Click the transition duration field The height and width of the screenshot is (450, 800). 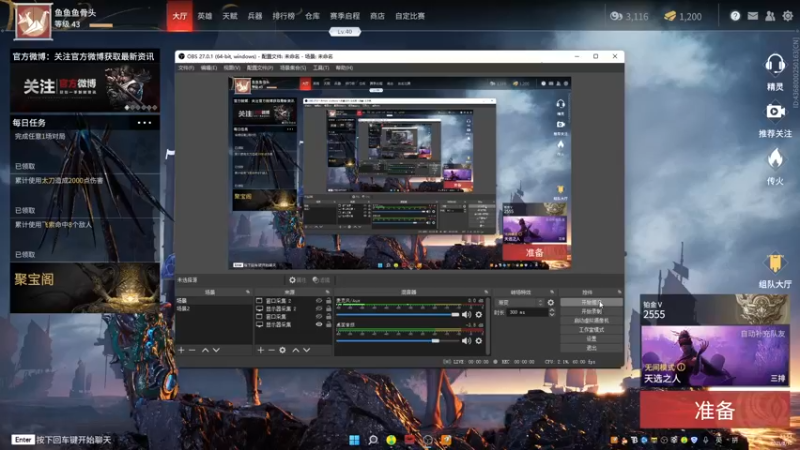pyautogui.click(x=527, y=312)
